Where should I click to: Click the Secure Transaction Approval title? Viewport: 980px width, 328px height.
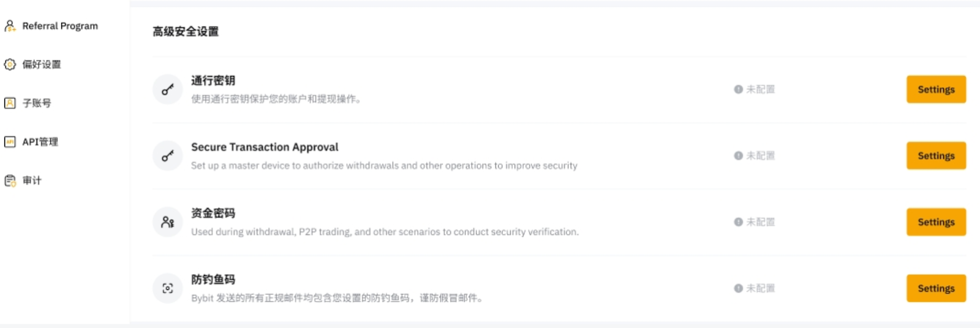point(265,147)
